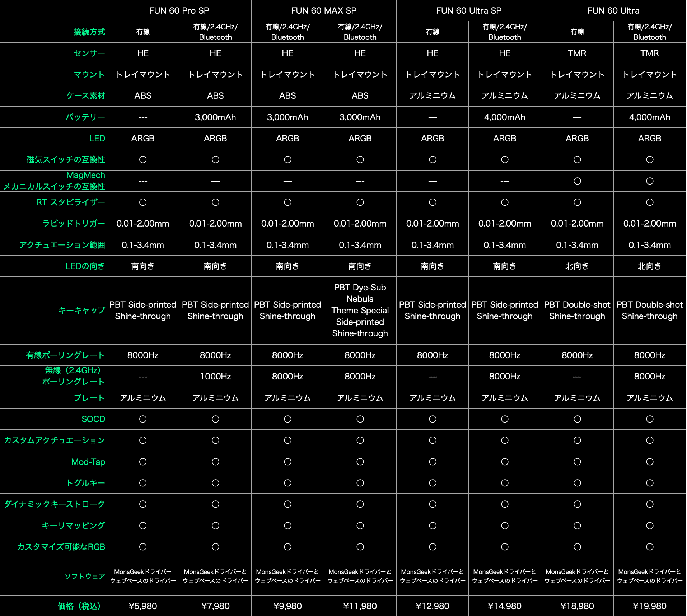This screenshot has height=616, width=687.
Task: Select the FUN 60 Ultra column header
Action: 613,11
